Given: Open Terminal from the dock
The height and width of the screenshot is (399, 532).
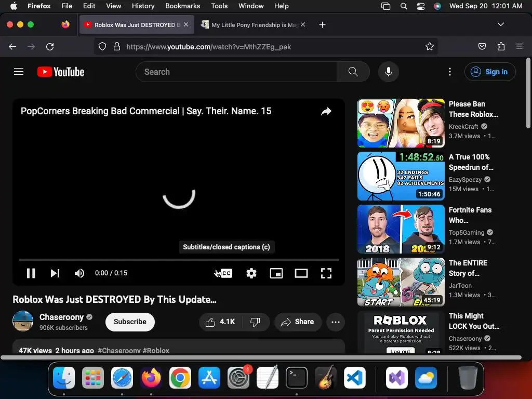Looking at the screenshot, I should click(297, 378).
